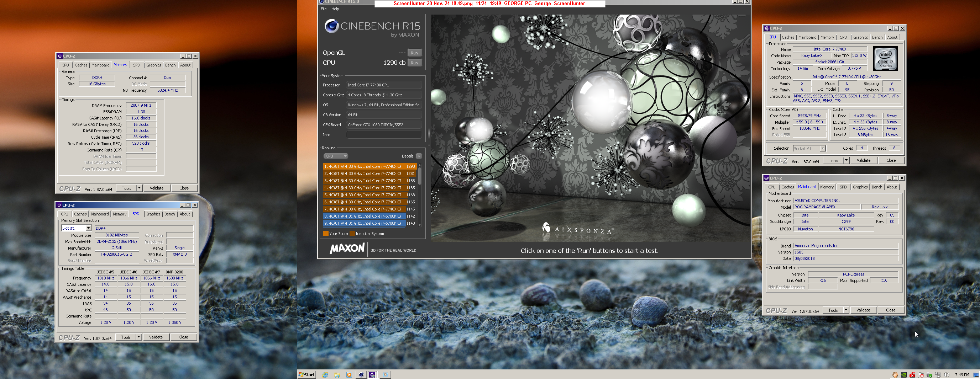Expand Tools dropdown arrow in Memory window

tap(139, 188)
